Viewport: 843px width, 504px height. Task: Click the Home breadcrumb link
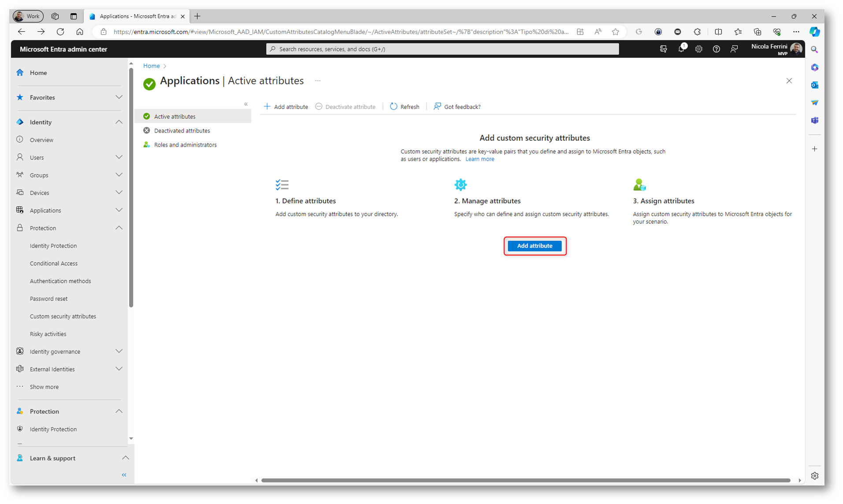[151, 66]
